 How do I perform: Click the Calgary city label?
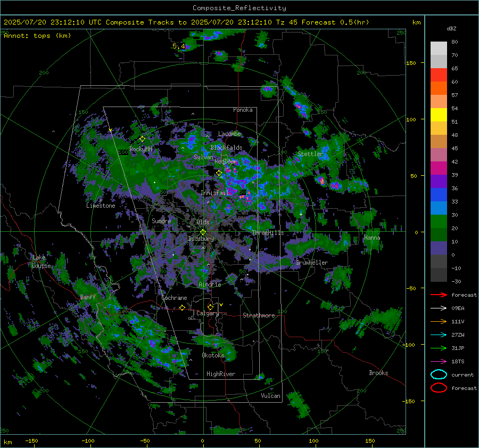pyautogui.click(x=208, y=313)
